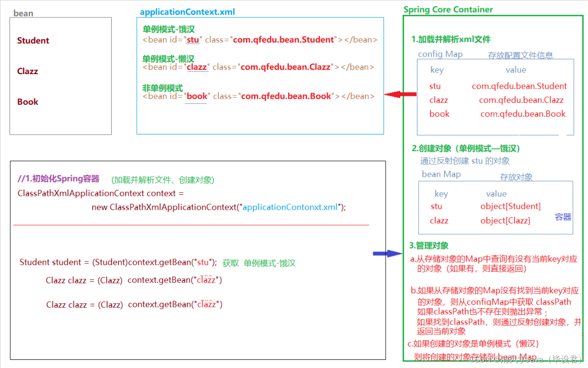Click the bean tag line with id "clazz"
Image resolution: width=588 pixels, height=368 pixels.
point(258,67)
